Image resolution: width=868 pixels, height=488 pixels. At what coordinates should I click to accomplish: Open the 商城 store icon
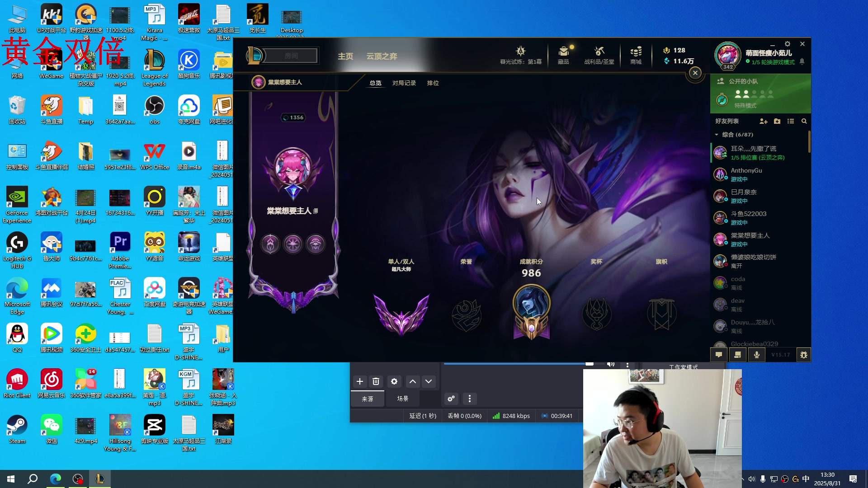point(636,55)
